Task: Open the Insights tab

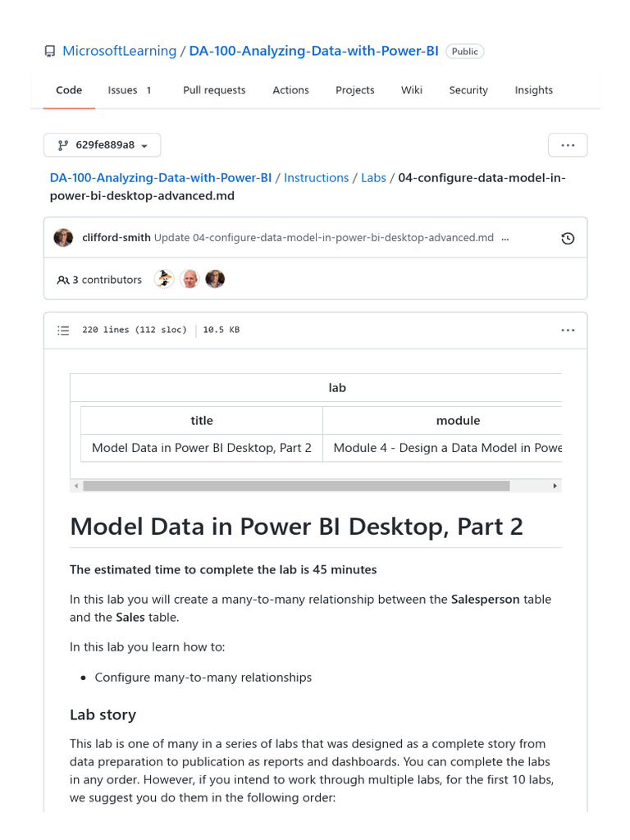Action: (533, 90)
